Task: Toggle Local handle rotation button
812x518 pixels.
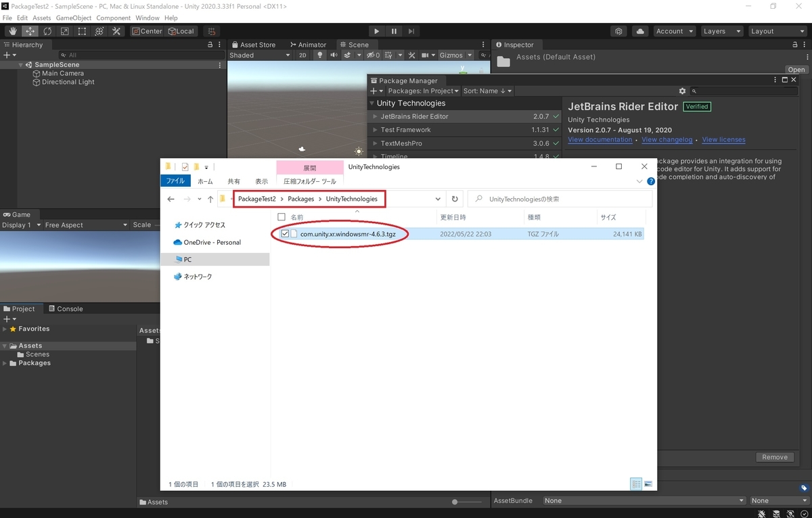Action: pyautogui.click(x=181, y=31)
